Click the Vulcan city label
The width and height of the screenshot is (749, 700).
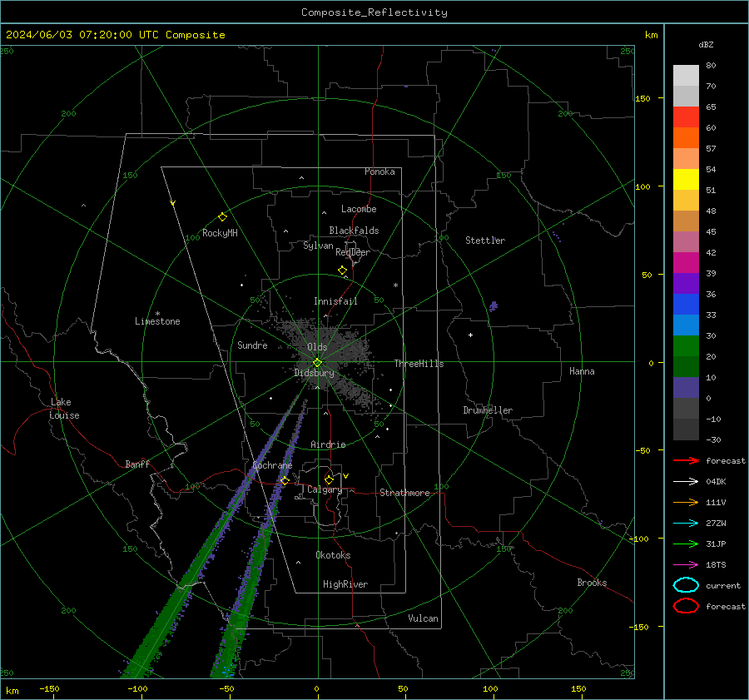(423, 618)
